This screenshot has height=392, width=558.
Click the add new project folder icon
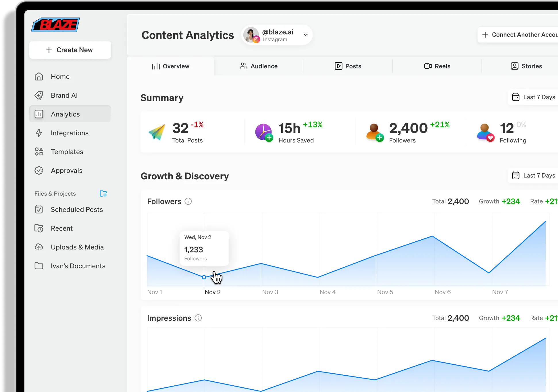point(103,194)
